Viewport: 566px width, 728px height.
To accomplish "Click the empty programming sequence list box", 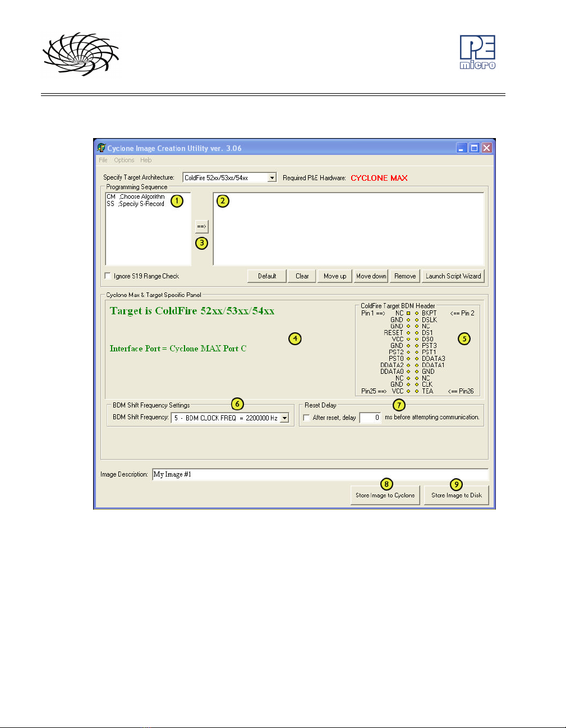I will click(348, 229).
